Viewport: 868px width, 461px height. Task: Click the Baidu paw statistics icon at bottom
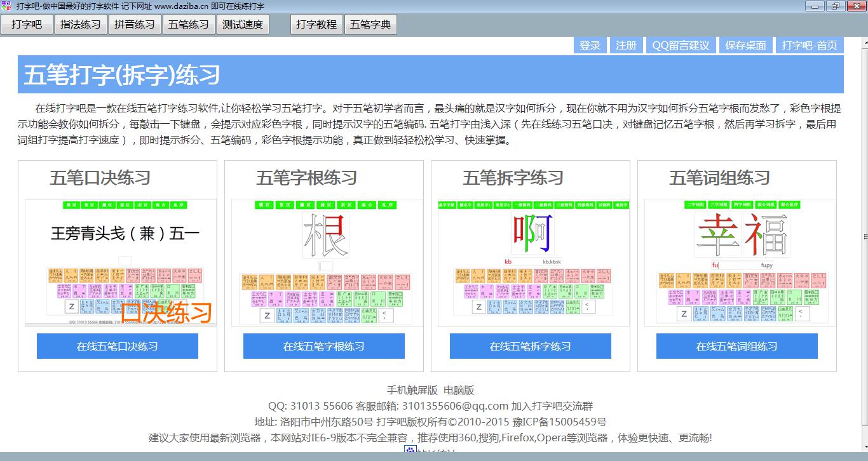point(410,451)
